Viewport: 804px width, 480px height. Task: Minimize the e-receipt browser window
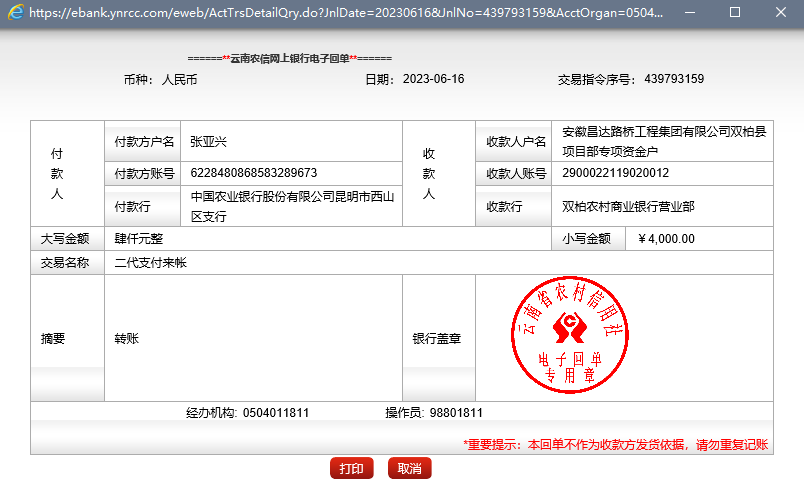point(690,13)
